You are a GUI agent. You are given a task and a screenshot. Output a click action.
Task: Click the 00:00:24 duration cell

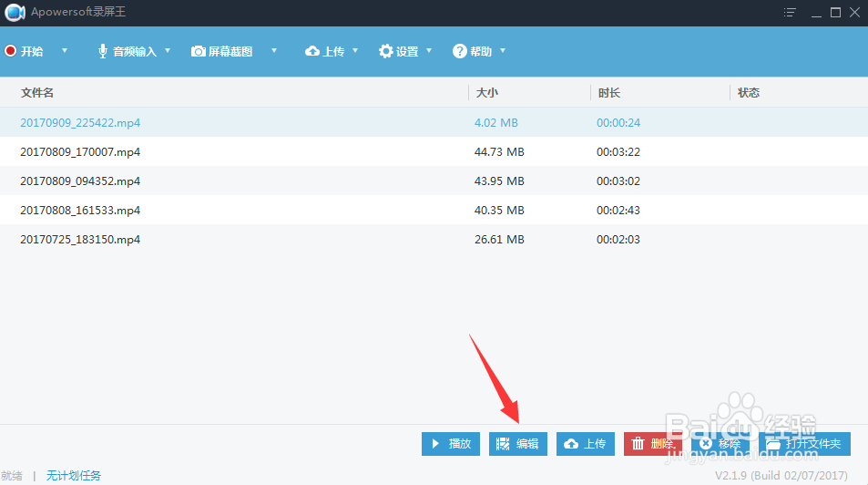pos(618,122)
